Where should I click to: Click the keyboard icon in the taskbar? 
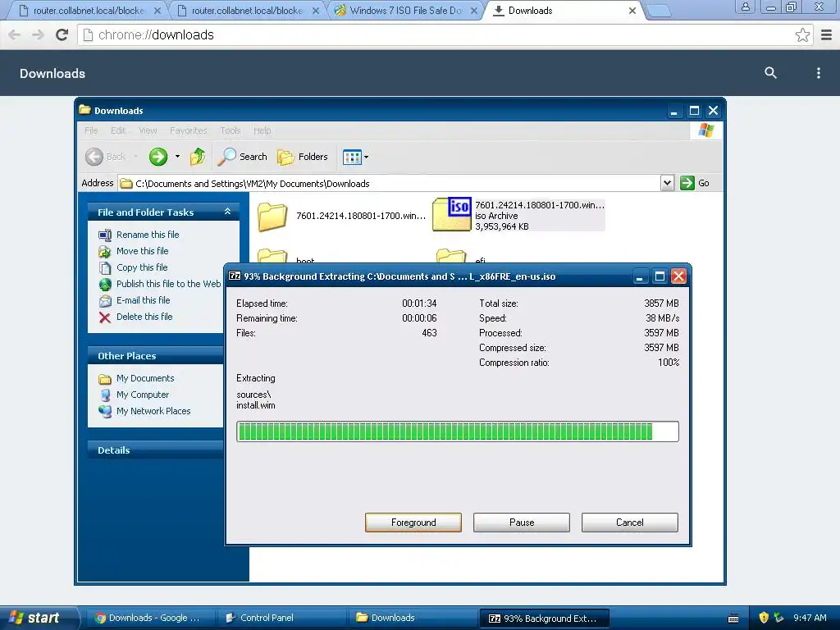pyautogui.click(x=733, y=619)
